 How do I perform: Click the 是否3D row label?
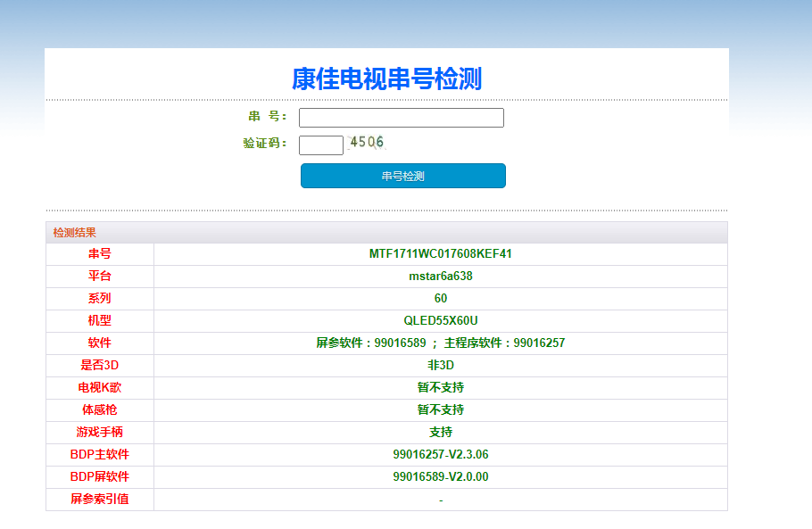point(99,365)
